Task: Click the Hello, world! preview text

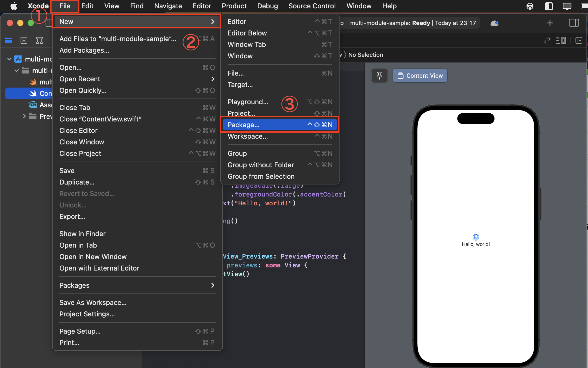Action: pos(476,244)
